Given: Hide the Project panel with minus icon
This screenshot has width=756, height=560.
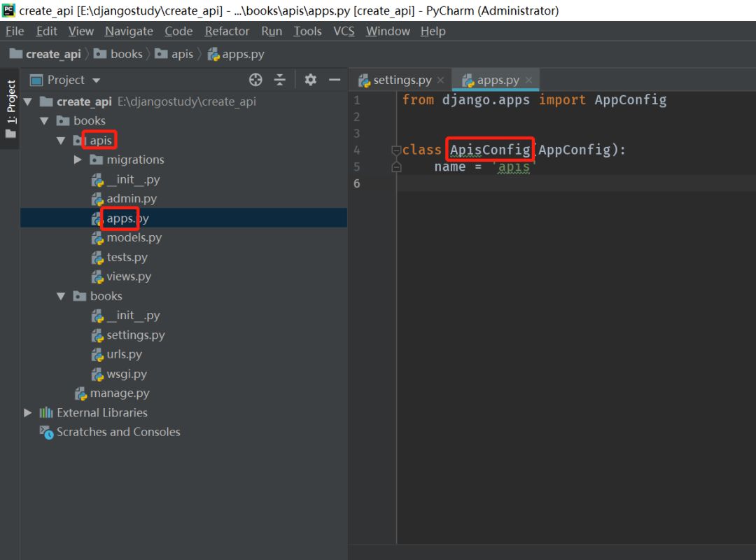Looking at the screenshot, I should tap(335, 80).
